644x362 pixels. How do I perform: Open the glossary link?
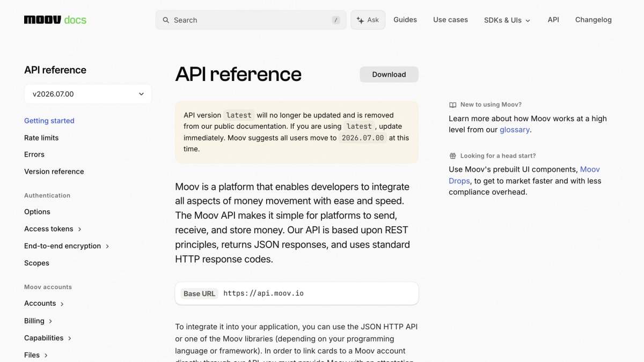(x=515, y=130)
